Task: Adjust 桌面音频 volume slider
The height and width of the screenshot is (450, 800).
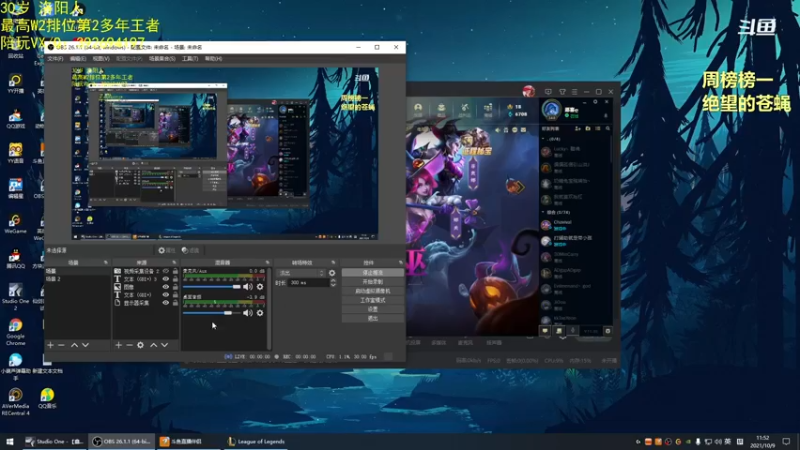Action: 211,313
